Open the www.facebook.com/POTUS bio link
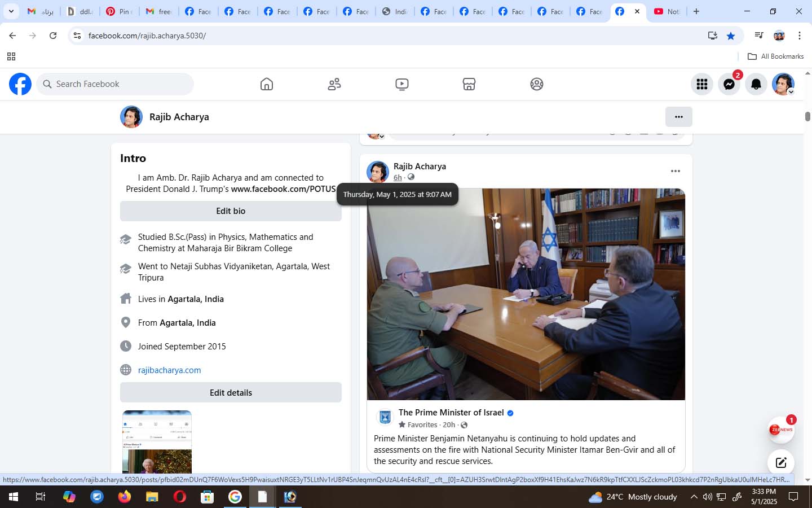 coord(284,189)
